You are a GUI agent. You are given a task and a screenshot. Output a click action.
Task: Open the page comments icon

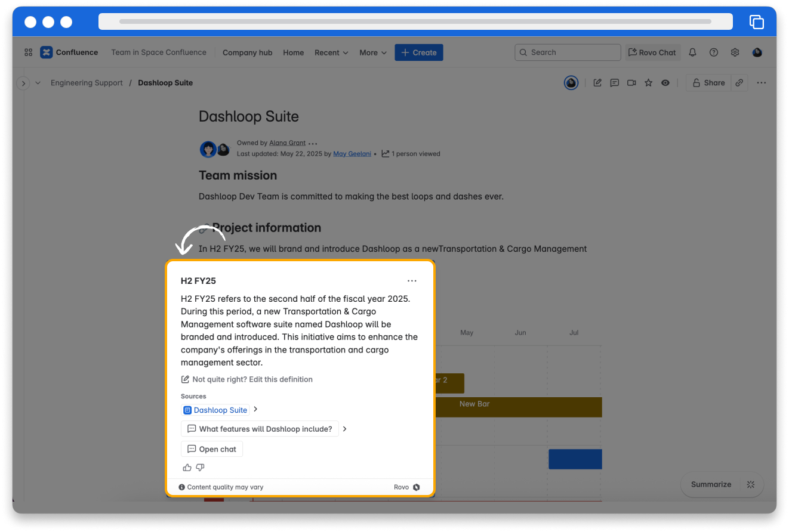point(614,83)
